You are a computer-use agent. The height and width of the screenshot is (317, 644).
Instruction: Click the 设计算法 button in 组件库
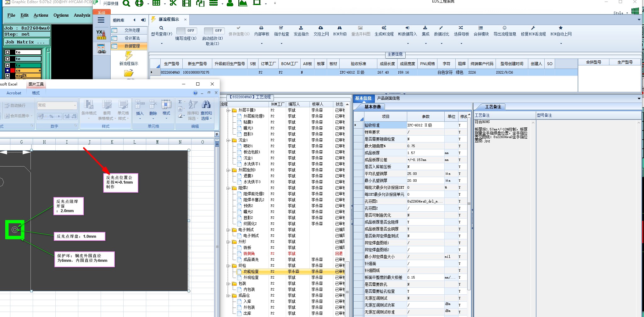click(x=129, y=38)
